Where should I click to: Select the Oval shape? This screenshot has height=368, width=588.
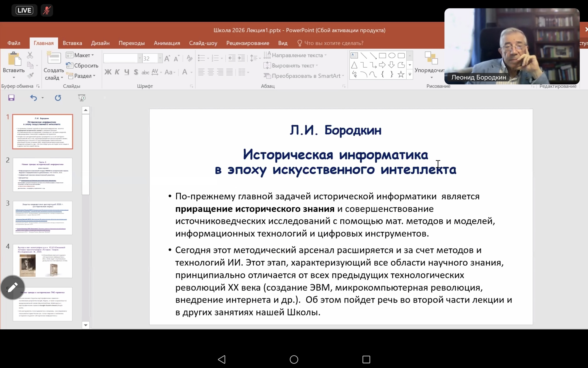[392, 55]
